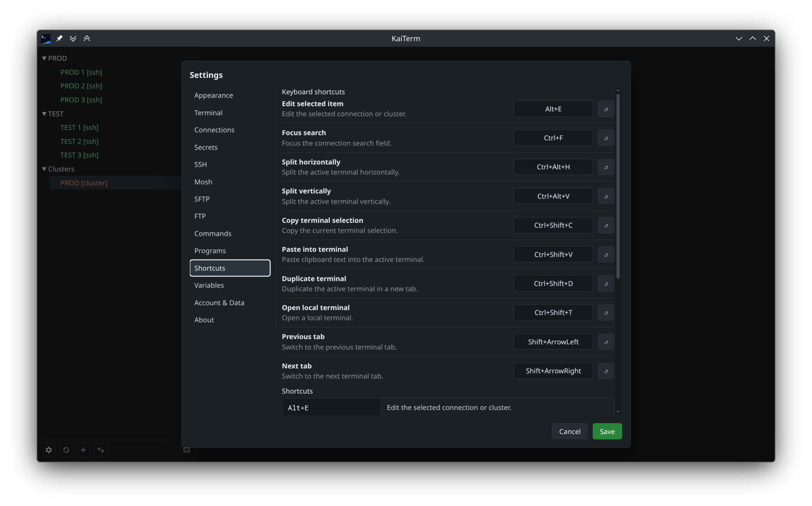
Task: Collapse the PROD group
Action: click(44, 58)
